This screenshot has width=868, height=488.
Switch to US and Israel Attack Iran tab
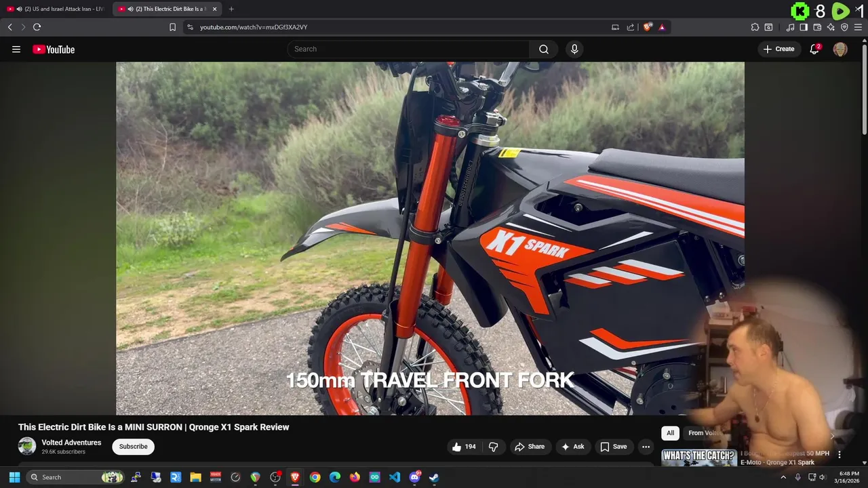[x=57, y=9]
